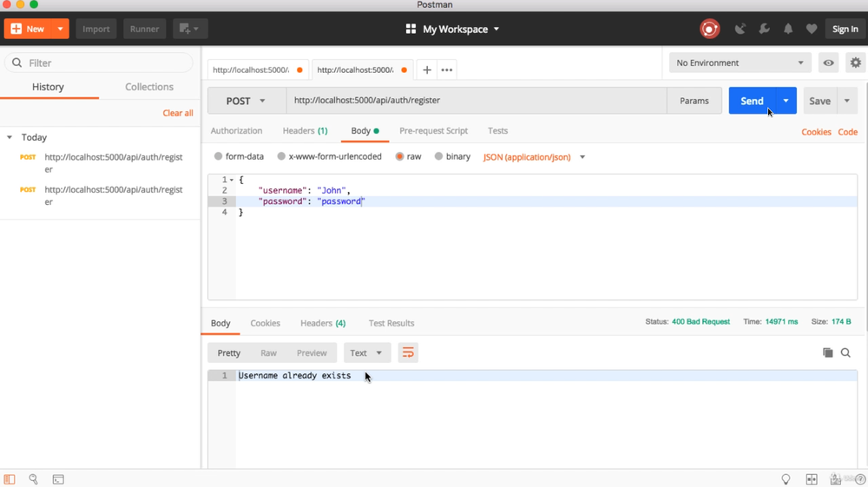Search the response with magnifier icon
This screenshot has height=487, width=868.
tap(845, 352)
